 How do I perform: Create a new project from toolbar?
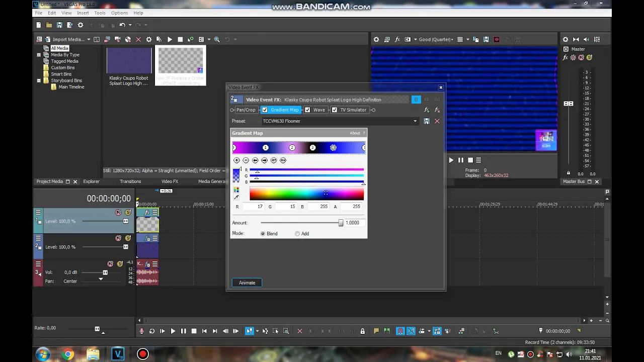(x=39, y=25)
